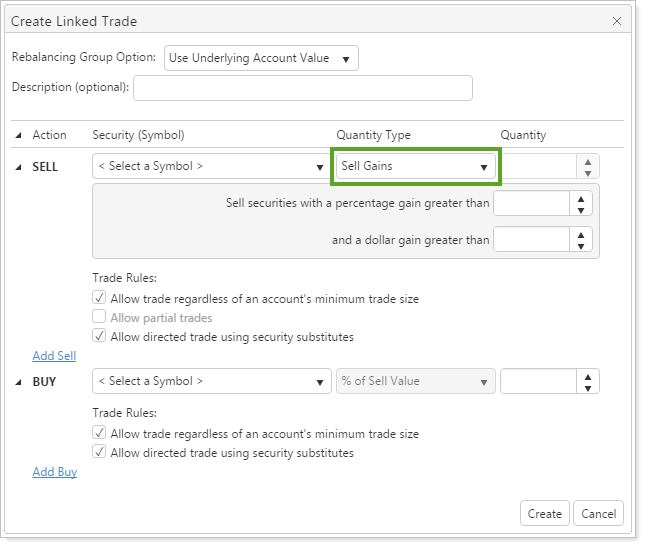
Task: Click the Add Buy link
Action: click(54, 472)
